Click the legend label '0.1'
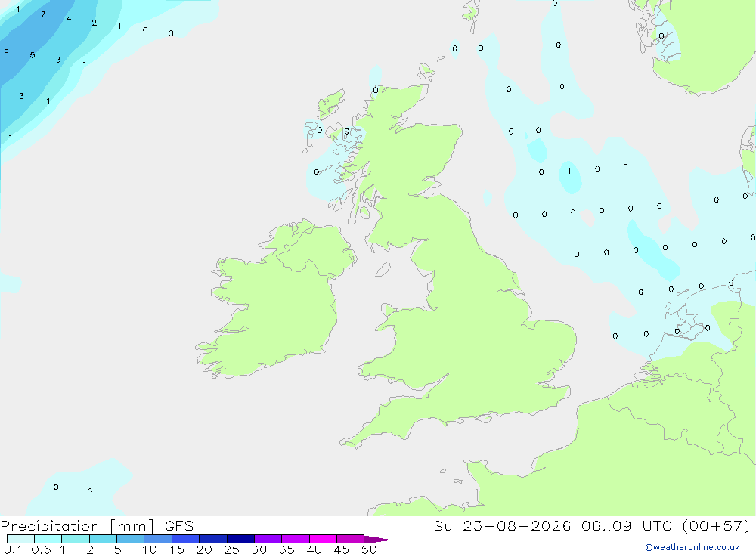 coord(13,549)
